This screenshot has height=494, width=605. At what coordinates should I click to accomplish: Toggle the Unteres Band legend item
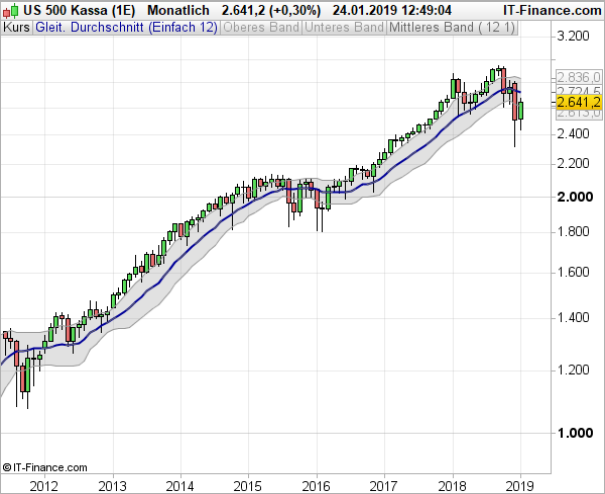click(344, 28)
